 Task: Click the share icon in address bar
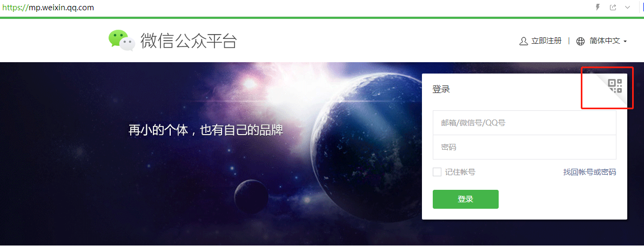(613, 7)
